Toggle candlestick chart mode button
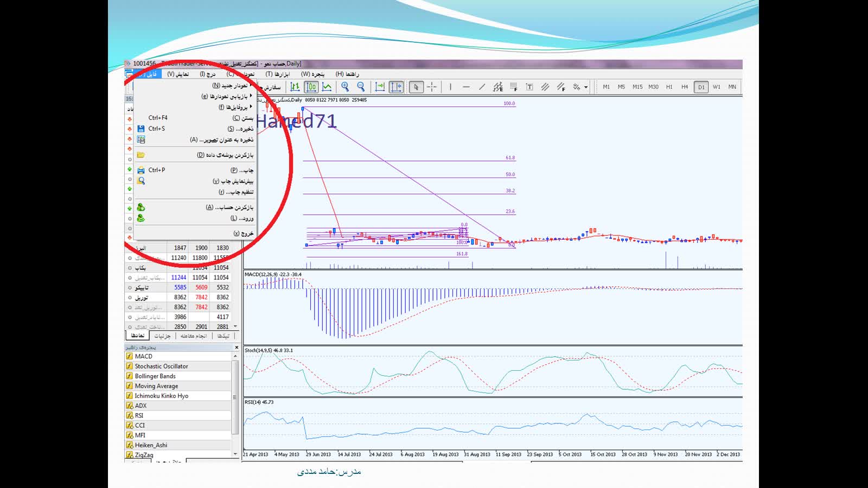The height and width of the screenshot is (488, 868). click(311, 87)
